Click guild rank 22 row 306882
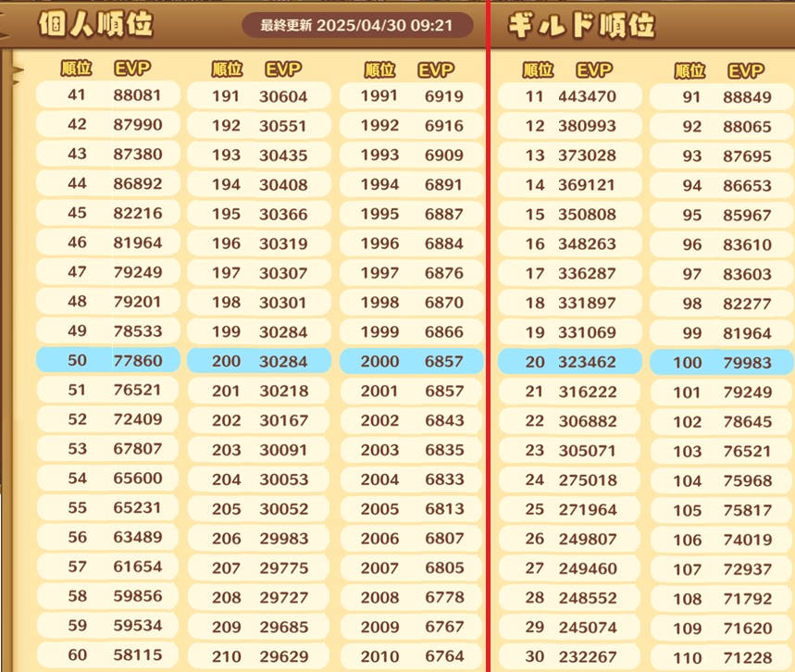 (x=570, y=421)
